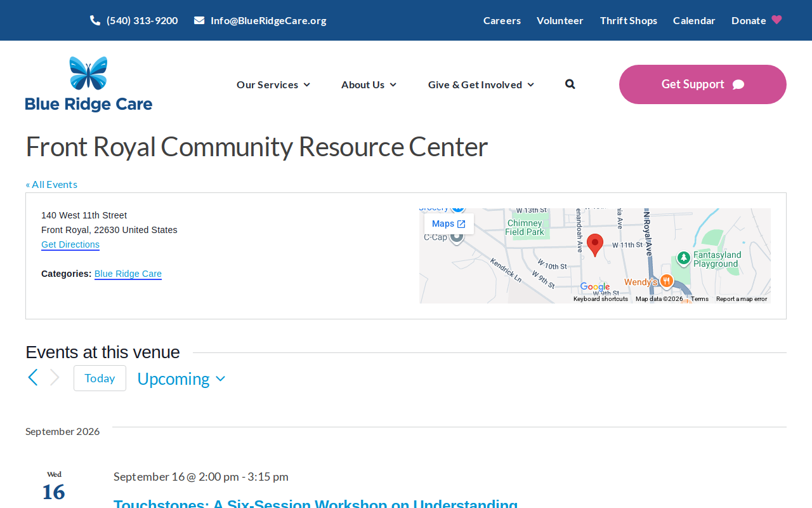This screenshot has width=812, height=508.
Task: Expand Give & Get Involved menu
Action: coord(481,84)
